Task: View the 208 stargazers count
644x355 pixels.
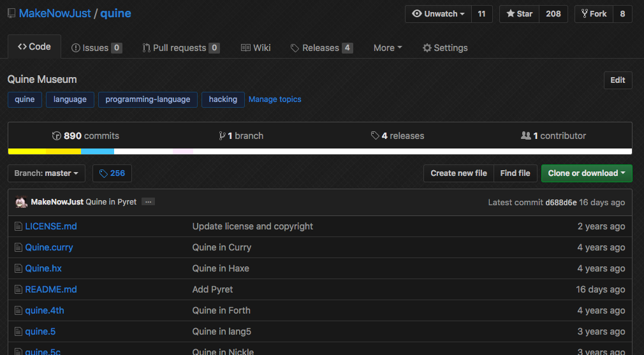Action: coord(553,14)
